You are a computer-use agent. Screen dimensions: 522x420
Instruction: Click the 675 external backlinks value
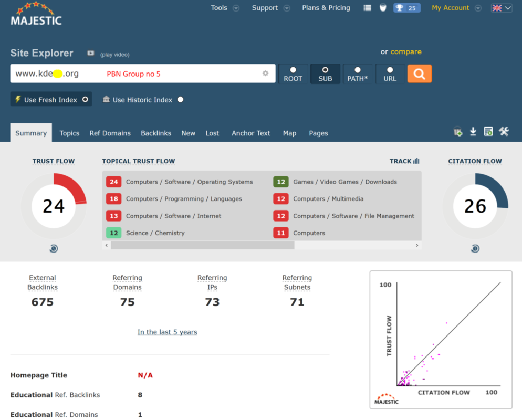[43, 302]
